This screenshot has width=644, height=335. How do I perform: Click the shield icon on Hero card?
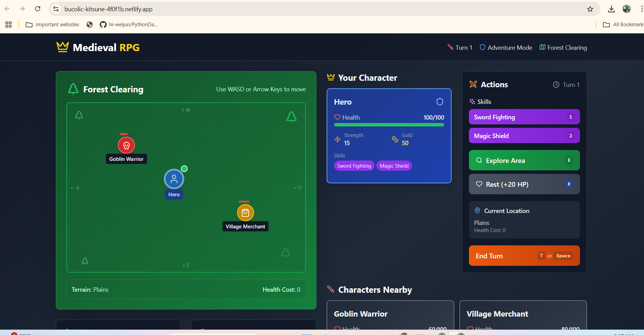[x=440, y=102]
